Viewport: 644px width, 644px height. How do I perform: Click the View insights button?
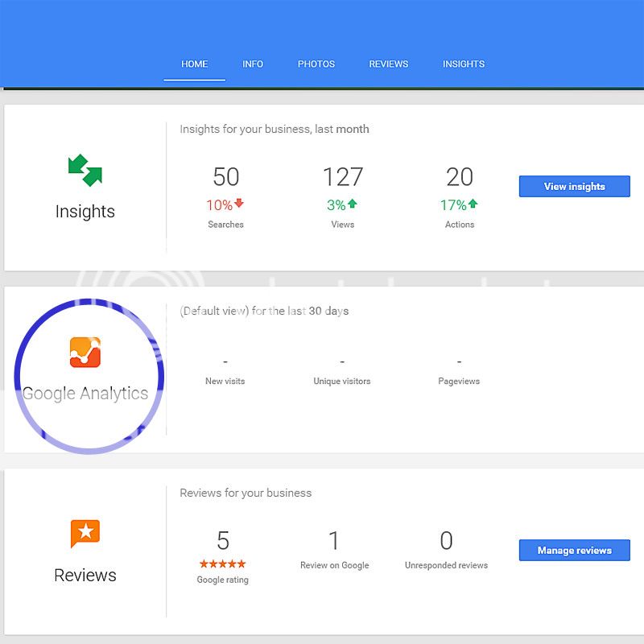click(574, 187)
